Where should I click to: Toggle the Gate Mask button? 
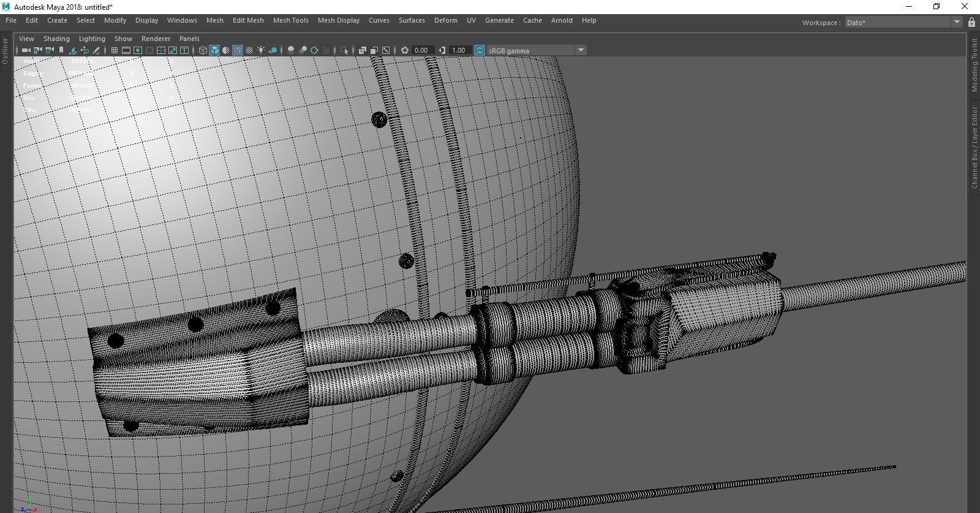[x=149, y=50]
